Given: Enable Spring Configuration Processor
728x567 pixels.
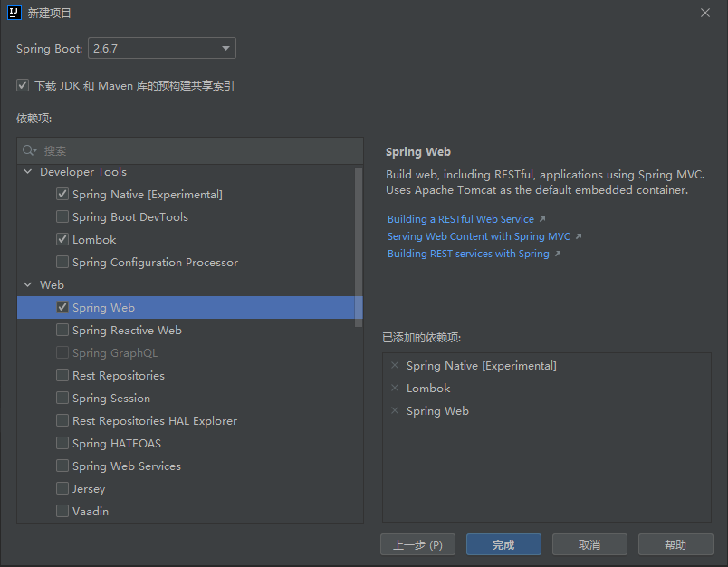Looking at the screenshot, I should (62, 262).
